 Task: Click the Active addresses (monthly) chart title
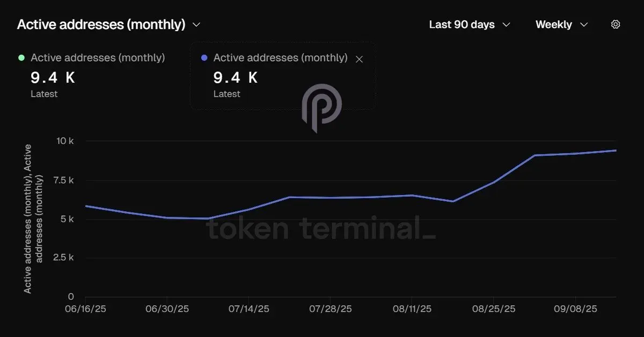click(x=101, y=25)
